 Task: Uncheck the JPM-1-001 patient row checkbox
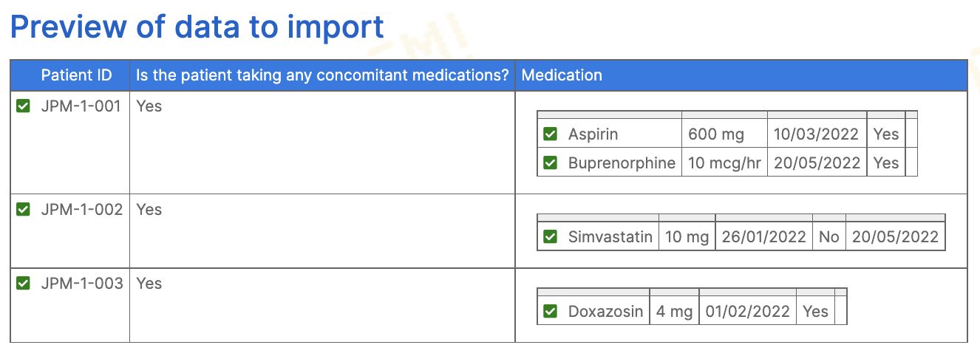click(x=23, y=106)
